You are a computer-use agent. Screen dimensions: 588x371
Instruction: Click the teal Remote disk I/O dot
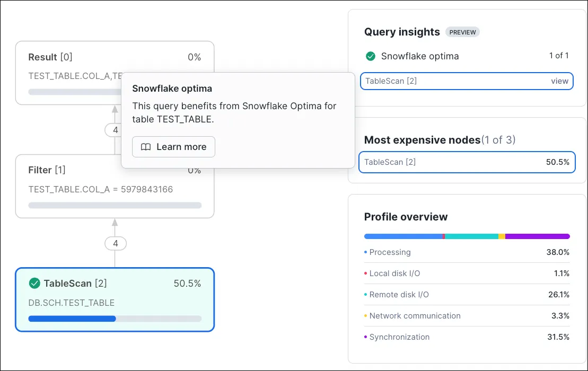366,295
